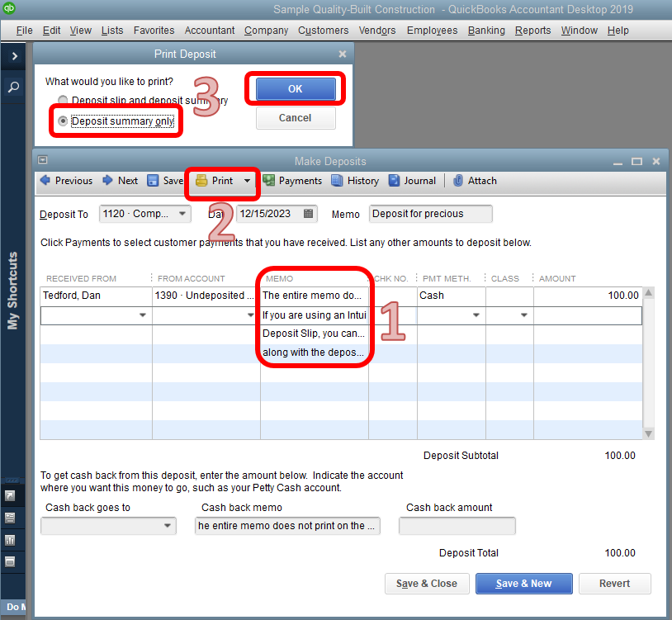Click the header Memo field

[x=430, y=213]
